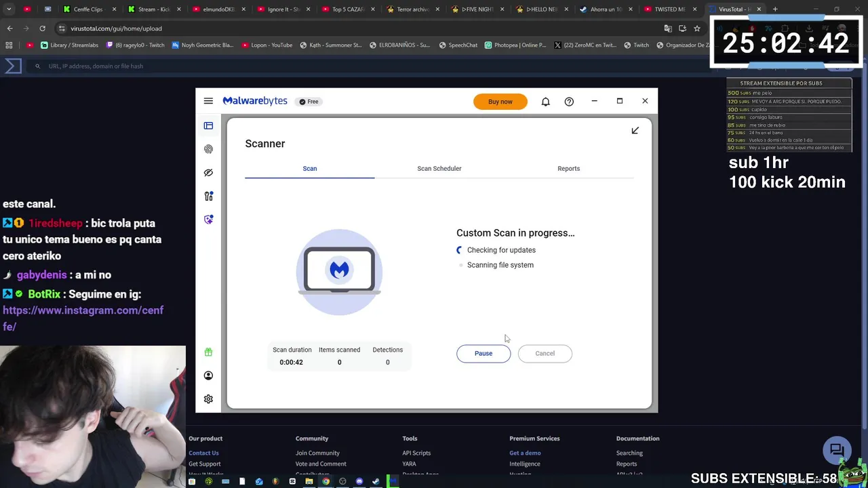Image resolution: width=868 pixels, height=488 pixels.
Task: Open Vote and Comment link
Action: click(321, 464)
